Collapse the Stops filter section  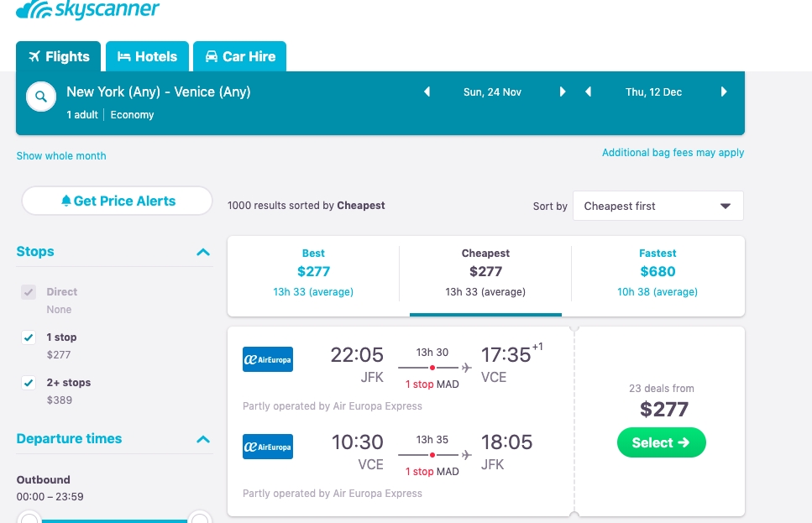(x=203, y=252)
